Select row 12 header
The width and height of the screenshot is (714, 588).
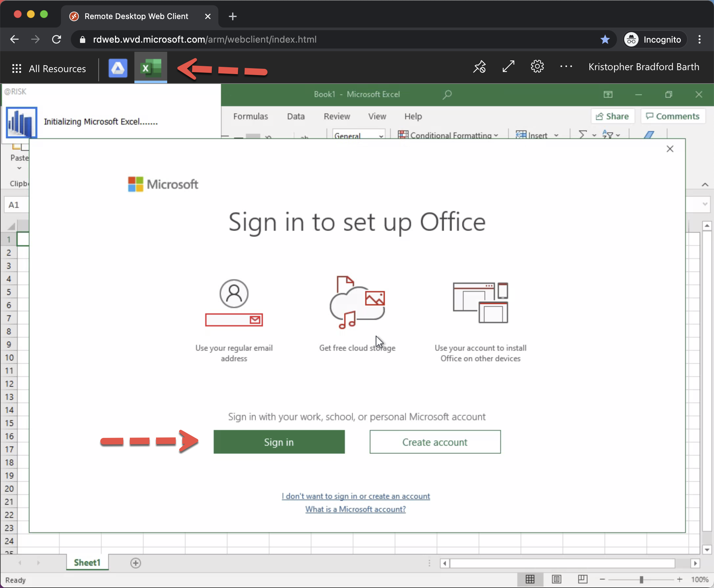point(9,384)
